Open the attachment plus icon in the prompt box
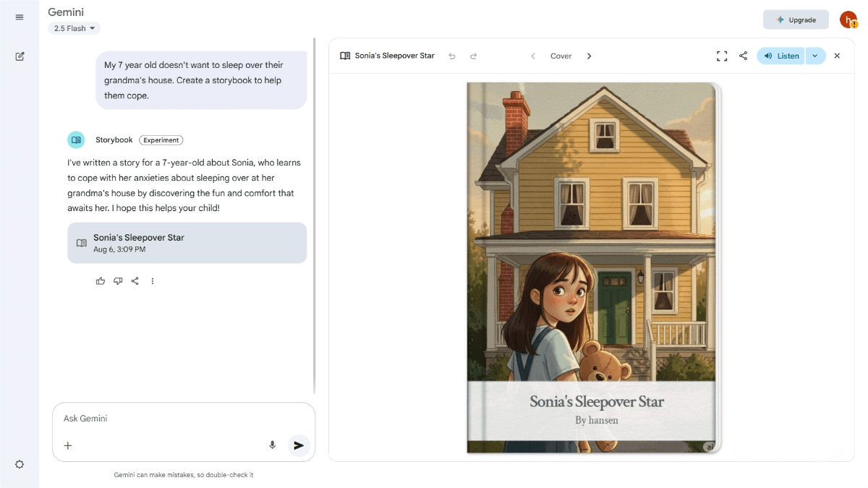The height and width of the screenshot is (488, 868). pyautogui.click(x=68, y=445)
